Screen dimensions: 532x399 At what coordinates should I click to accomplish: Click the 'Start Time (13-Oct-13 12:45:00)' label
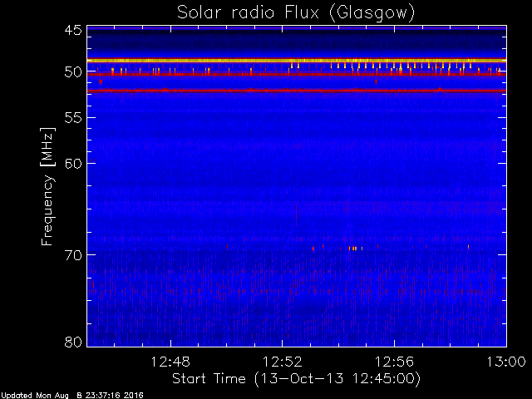click(x=296, y=379)
